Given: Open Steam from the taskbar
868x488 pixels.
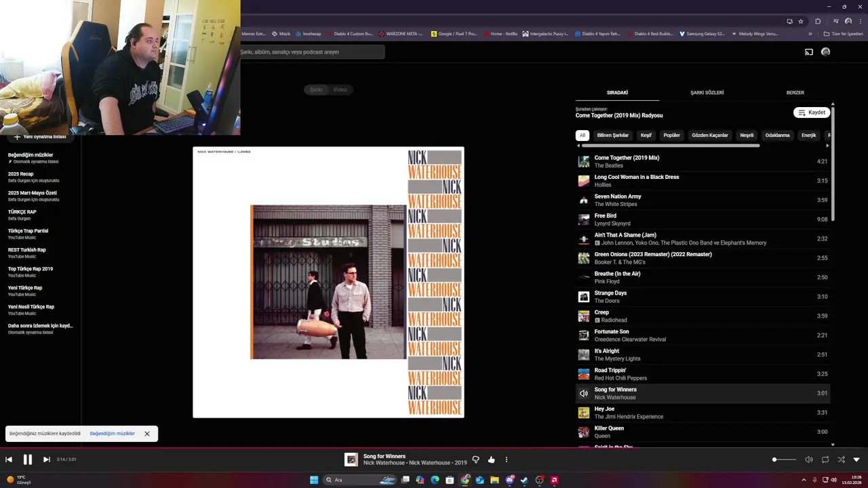Looking at the screenshot, I should point(524,480).
